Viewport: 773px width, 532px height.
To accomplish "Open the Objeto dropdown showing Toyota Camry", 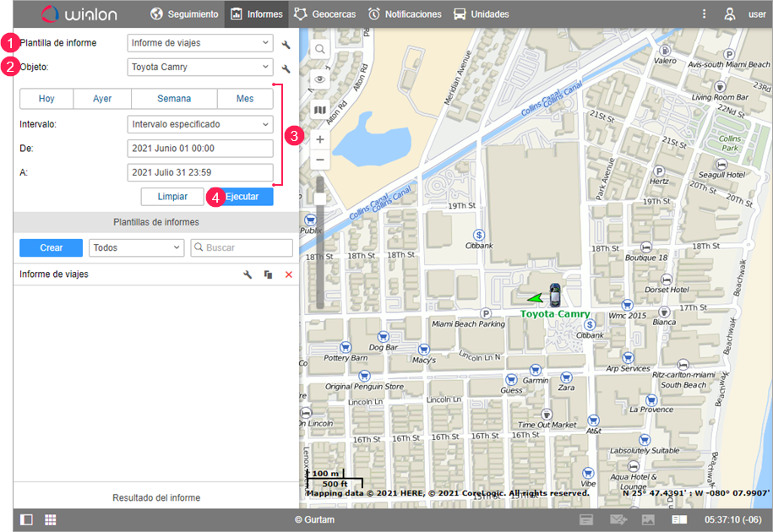I will 200,68.
